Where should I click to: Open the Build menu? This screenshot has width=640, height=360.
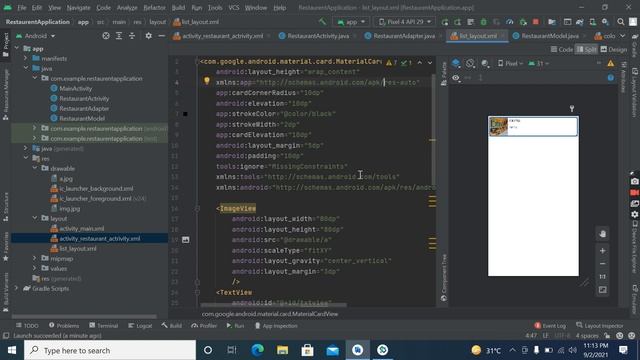tap(178, 7)
